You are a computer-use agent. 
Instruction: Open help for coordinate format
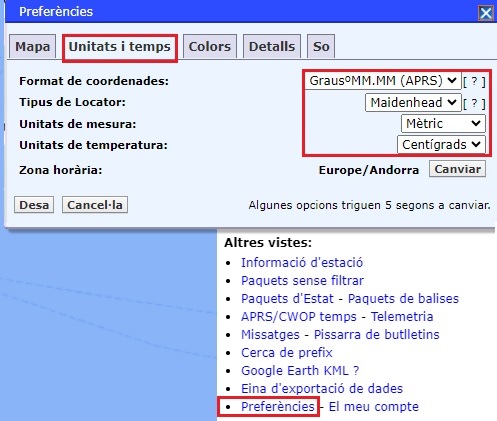474,81
